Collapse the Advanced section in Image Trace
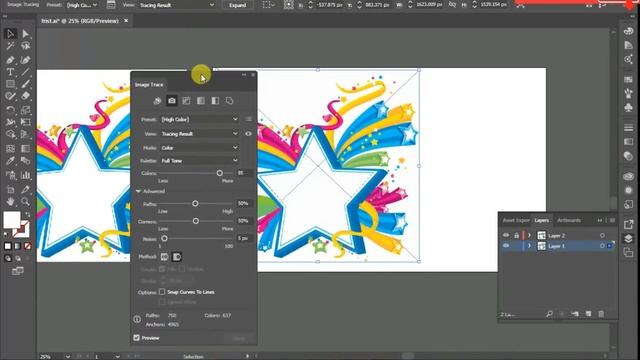The image size is (640, 360). [x=138, y=191]
